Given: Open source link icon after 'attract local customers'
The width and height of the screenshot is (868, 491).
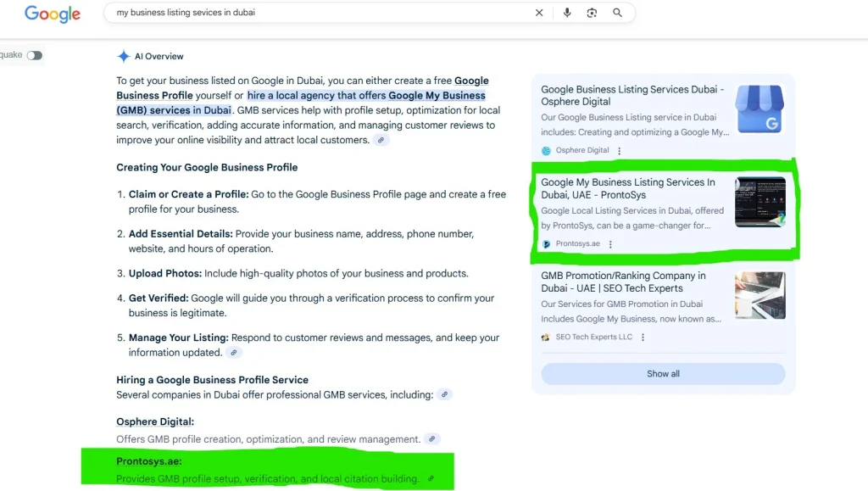Looking at the screenshot, I should 381,140.
